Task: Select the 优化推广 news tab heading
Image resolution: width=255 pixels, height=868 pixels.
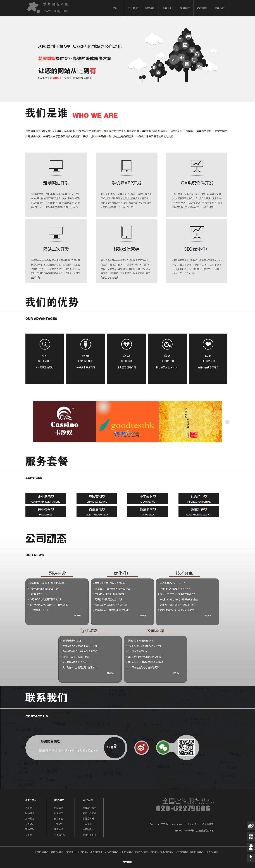Action: pos(122,573)
